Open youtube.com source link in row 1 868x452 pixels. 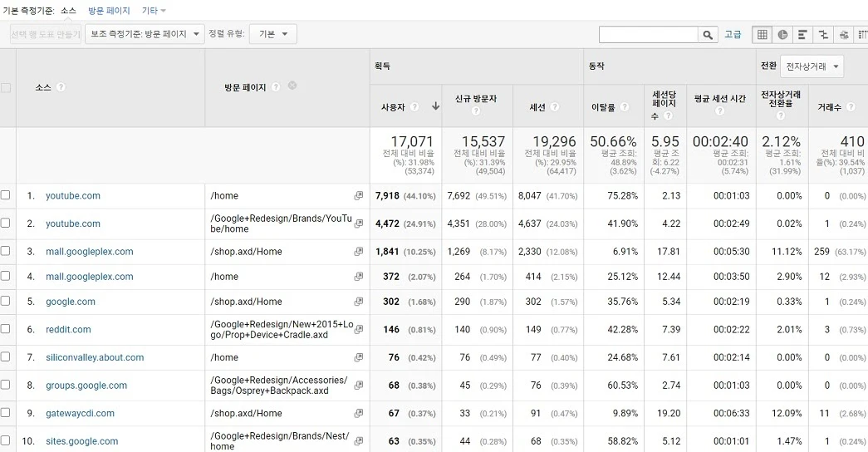(73, 195)
